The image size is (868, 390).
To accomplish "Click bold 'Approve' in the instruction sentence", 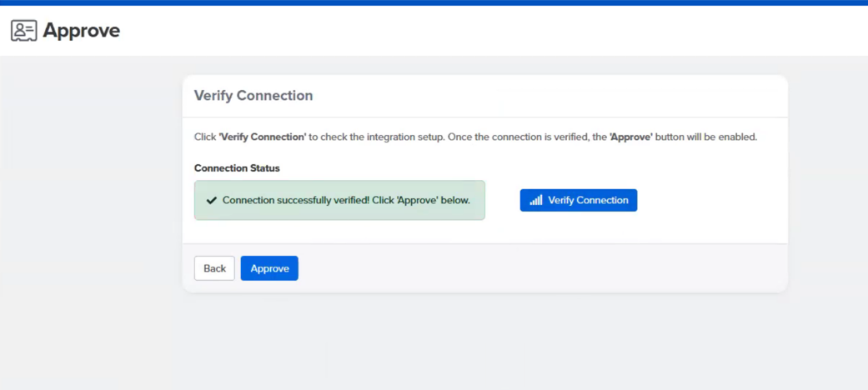I will [630, 137].
